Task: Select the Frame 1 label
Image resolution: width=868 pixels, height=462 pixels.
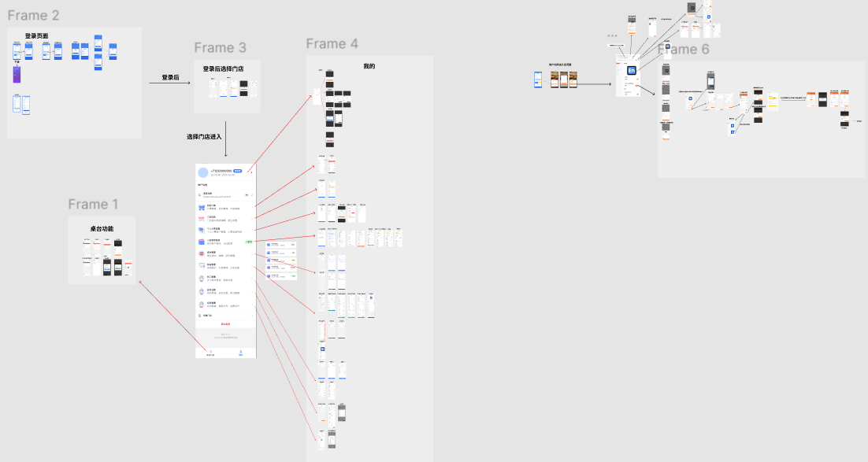Action: [x=93, y=204]
